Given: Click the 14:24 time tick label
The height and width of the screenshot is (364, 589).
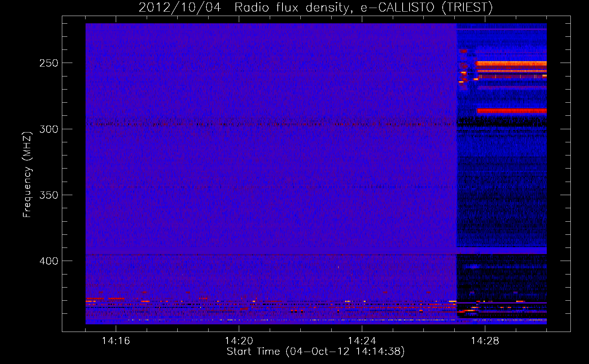Looking at the screenshot, I should tap(362, 341).
